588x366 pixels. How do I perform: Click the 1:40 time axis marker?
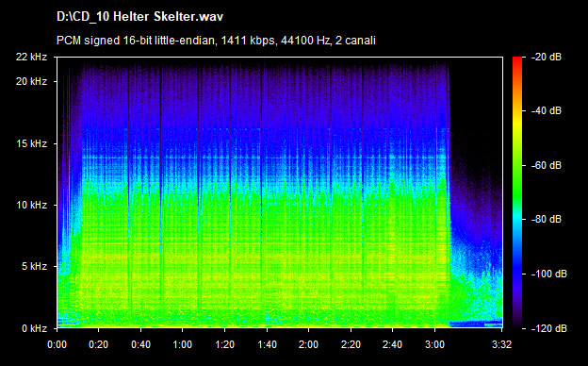click(267, 344)
